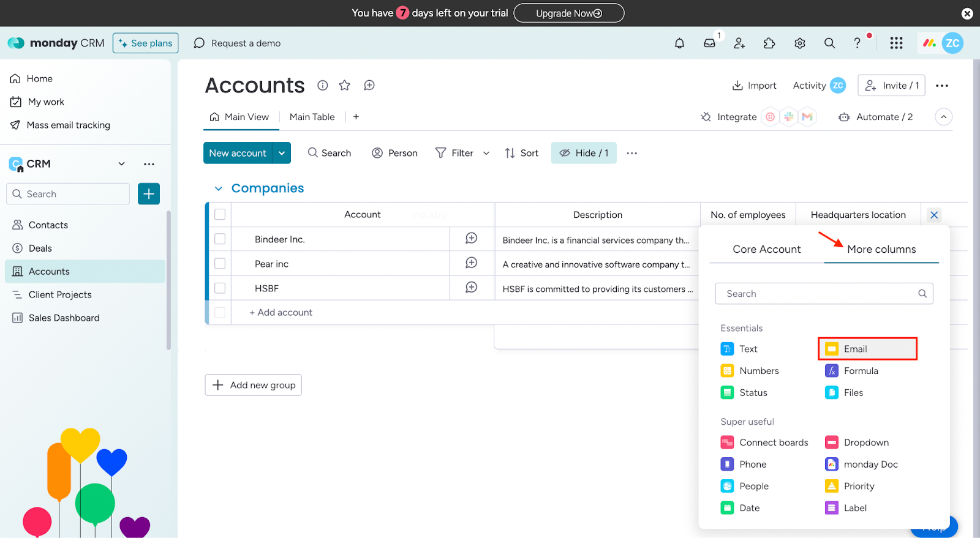Open conversation for Bindeer Inc.

pos(471,238)
